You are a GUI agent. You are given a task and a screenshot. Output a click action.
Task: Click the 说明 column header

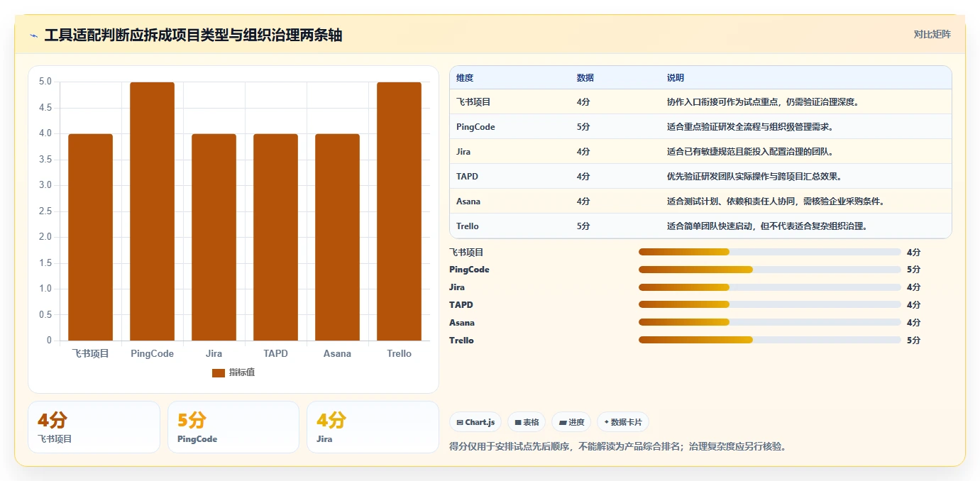click(676, 77)
